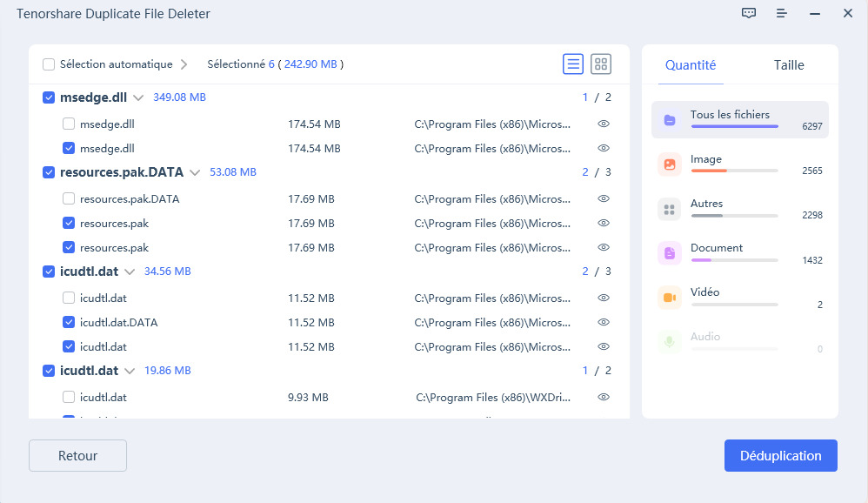Select the Document category icon
The image size is (868, 503).
click(x=670, y=253)
